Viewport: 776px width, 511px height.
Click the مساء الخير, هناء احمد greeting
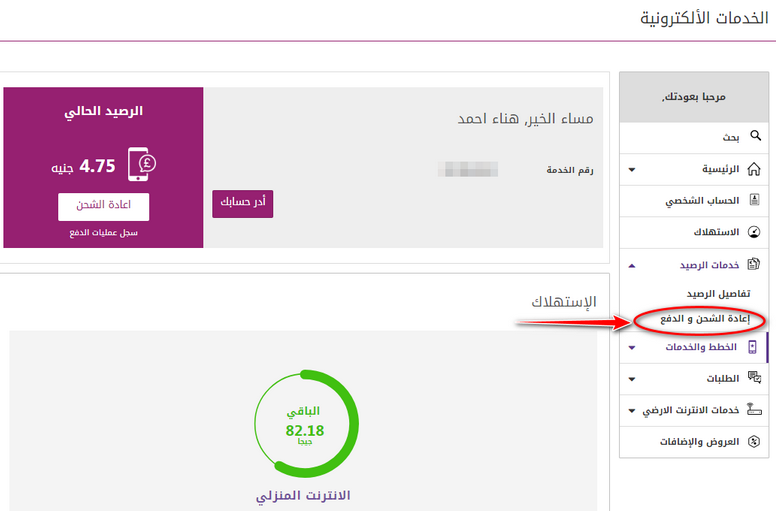[525, 119]
